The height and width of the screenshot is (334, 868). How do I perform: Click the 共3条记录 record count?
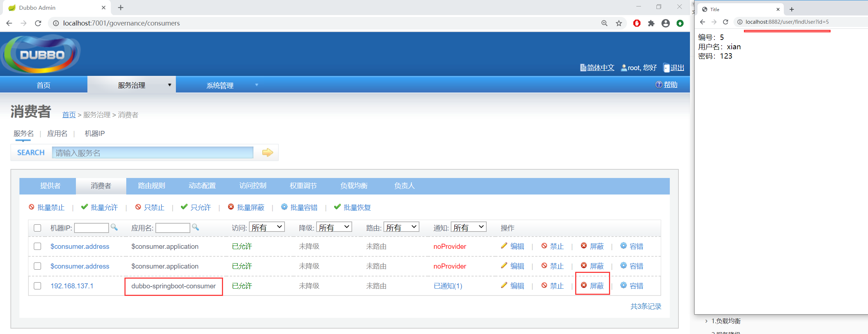646,306
